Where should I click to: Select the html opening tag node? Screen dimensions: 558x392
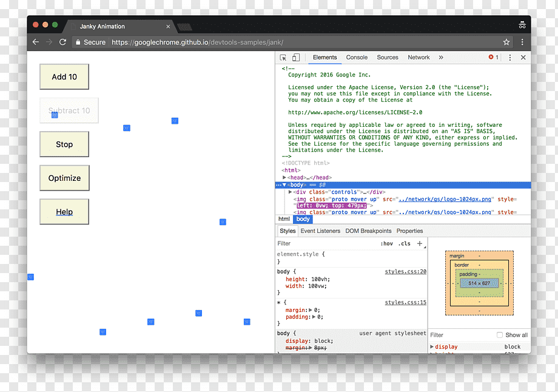(291, 170)
